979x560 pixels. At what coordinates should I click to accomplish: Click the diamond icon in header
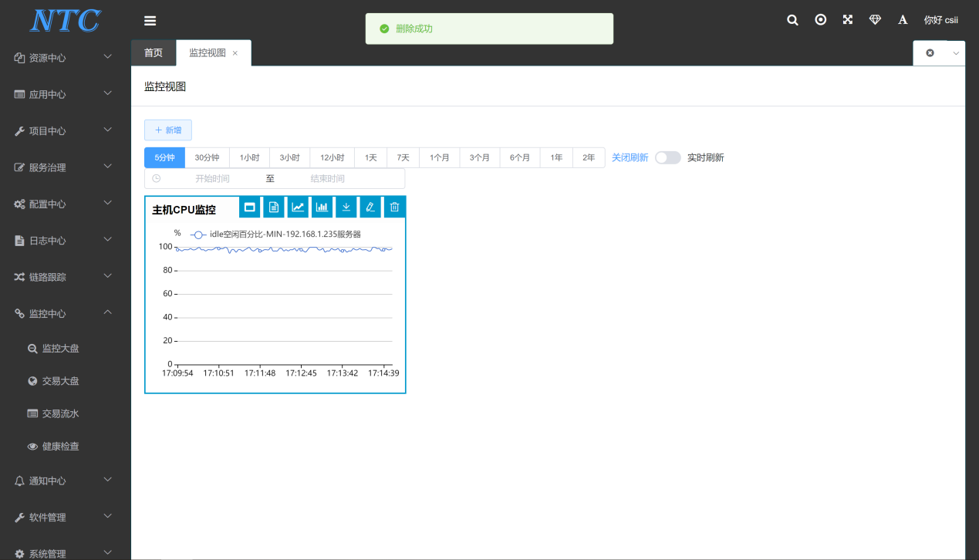pyautogui.click(x=875, y=20)
